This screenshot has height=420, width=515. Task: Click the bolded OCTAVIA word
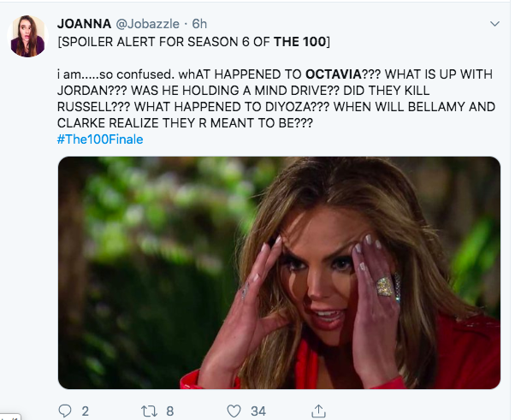334,74
